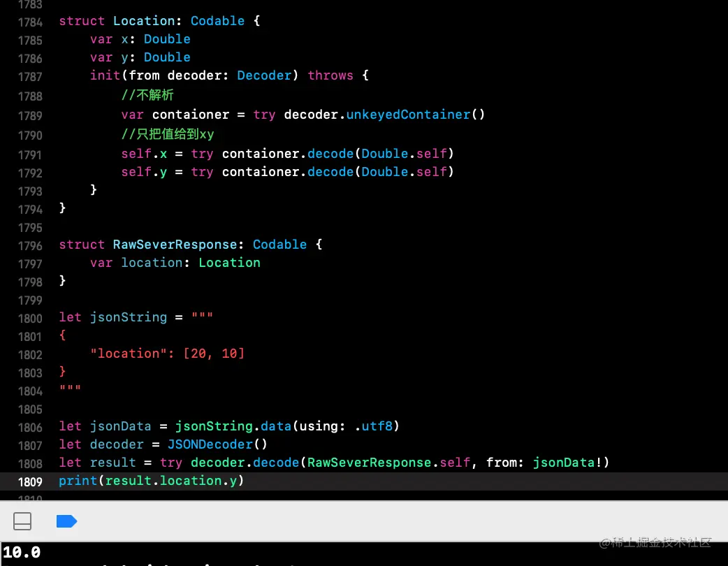Click 'let jsonData' declaration line

point(229,426)
